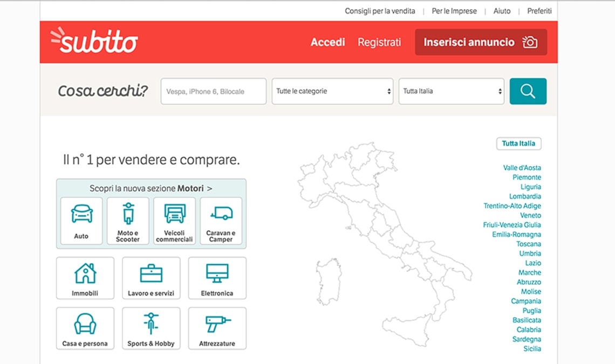The width and height of the screenshot is (615, 364).
Task: Open the Aiuto menu item
Action: [502, 11]
